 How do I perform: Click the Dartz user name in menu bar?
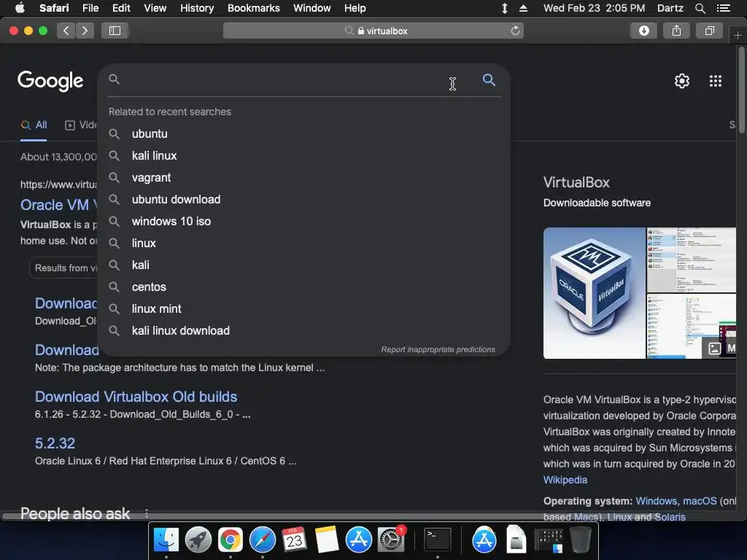670,8
